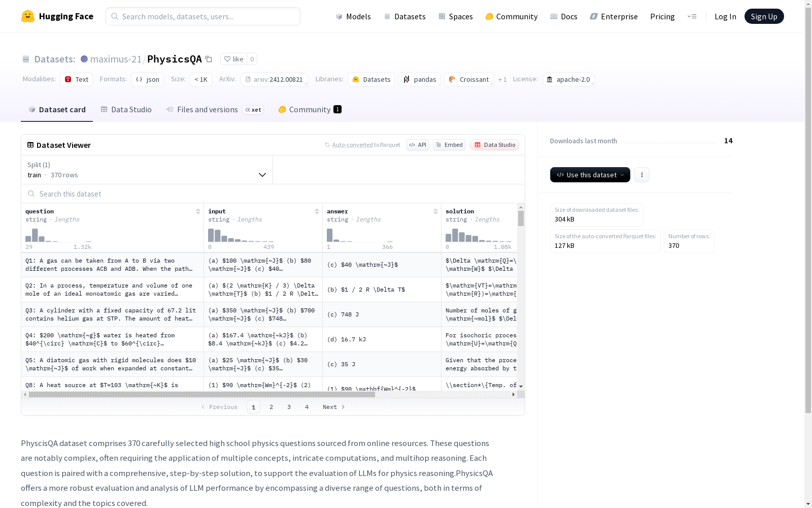
Task: Click the question length histogram
Action: [58, 235]
